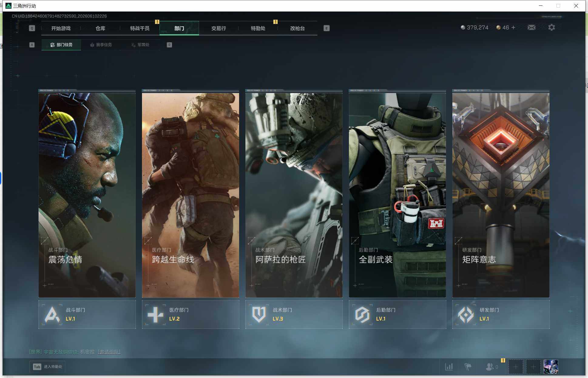Click the gold coin icon beside 46
Viewport: 588px width, 378px height.
pos(498,28)
